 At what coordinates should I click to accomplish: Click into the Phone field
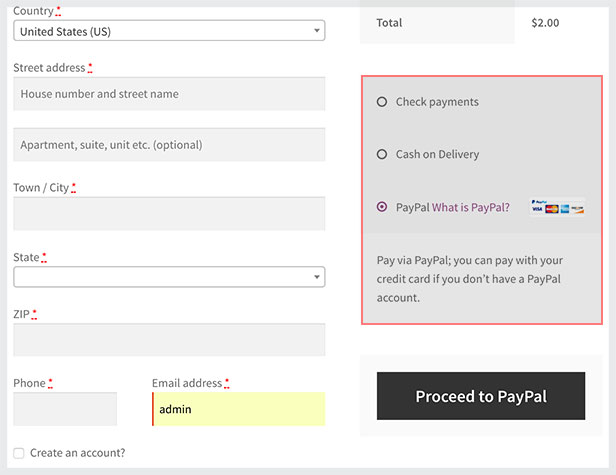click(65, 409)
